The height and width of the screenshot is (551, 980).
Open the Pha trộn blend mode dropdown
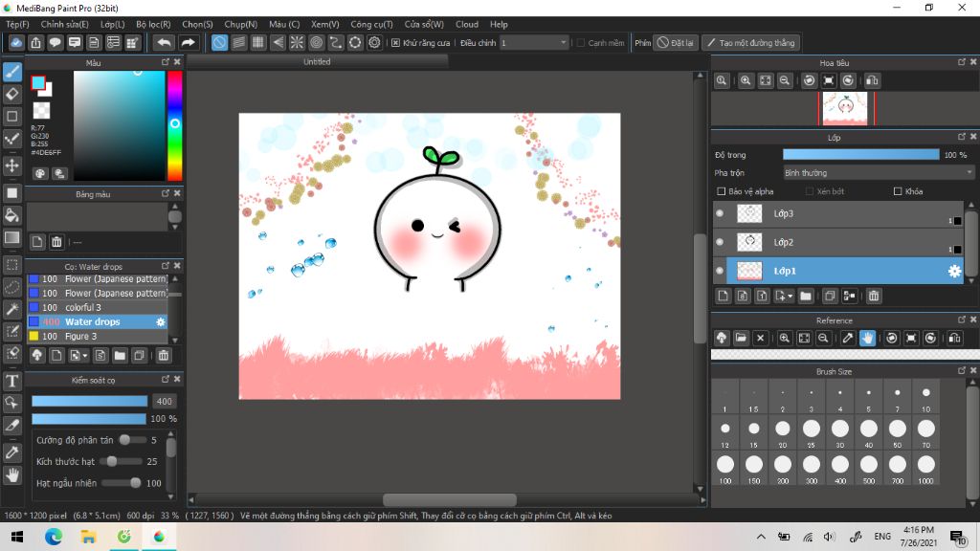pos(878,173)
